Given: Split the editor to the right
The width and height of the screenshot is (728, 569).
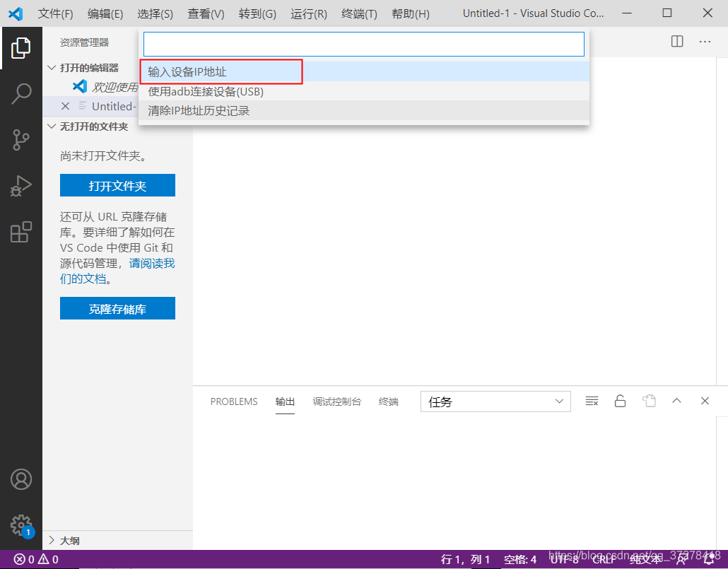Looking at the screenshot, I should pos(677,41).
